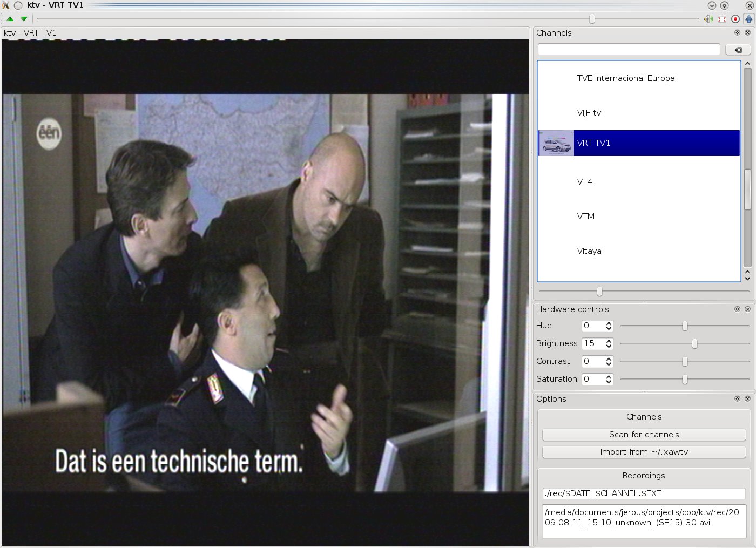Click the title bar shade (down chevron) button
The height and width of the screenshot is (548, 756).
712,5
